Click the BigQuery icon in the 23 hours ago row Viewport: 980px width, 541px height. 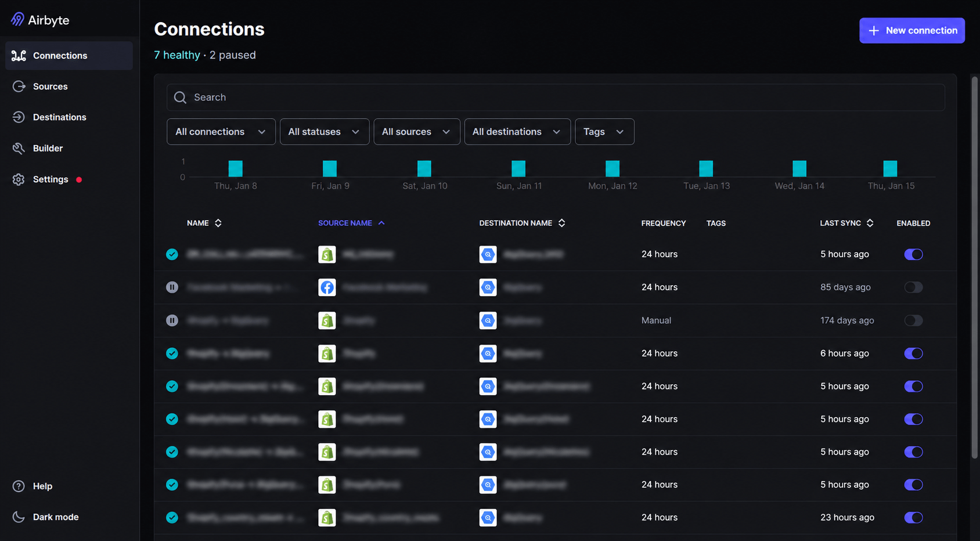click(488, 518)
